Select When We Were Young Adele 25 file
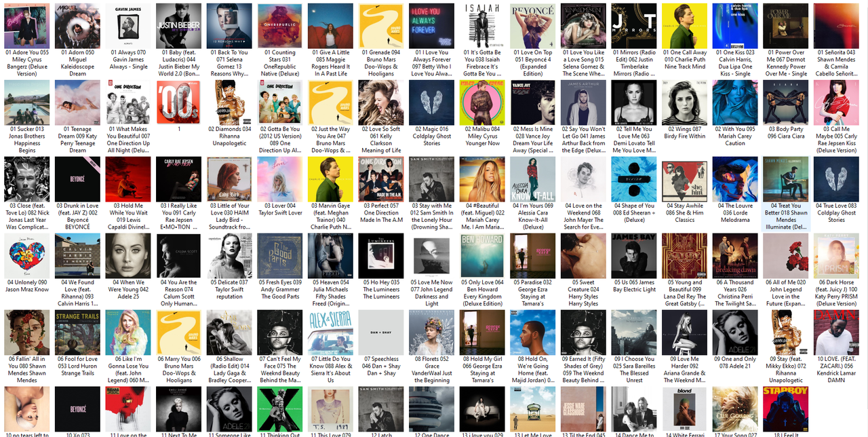Viewport: 868px width, 437px height. point(128,267)
